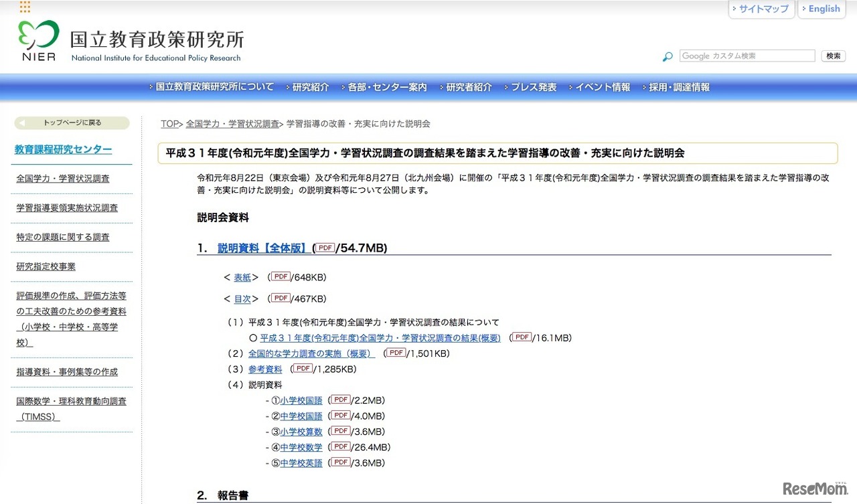The image size is (857, 504).
Task: Click PDF icon beside 説明資料【全体版】
Action: pos(325,248)
